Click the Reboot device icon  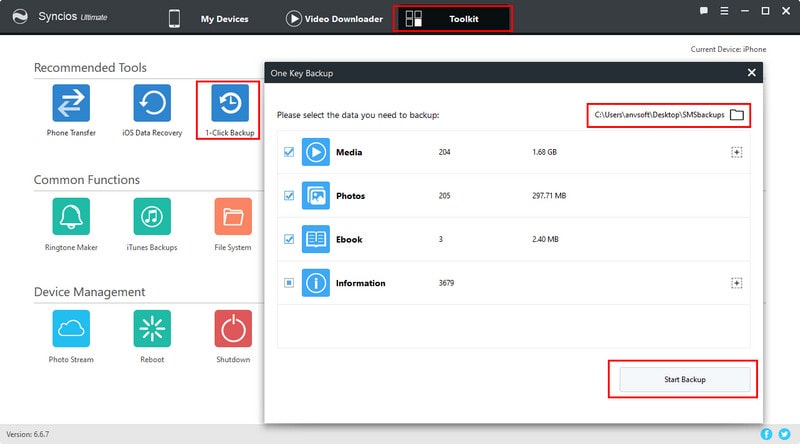[x=152, y=328]
